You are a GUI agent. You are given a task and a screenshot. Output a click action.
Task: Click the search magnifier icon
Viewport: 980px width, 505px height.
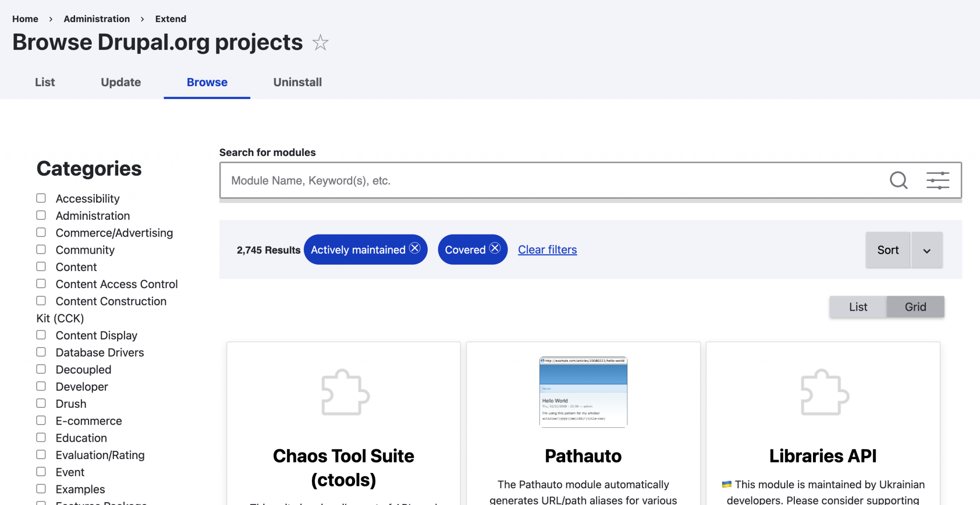click(x=899, y=180)
